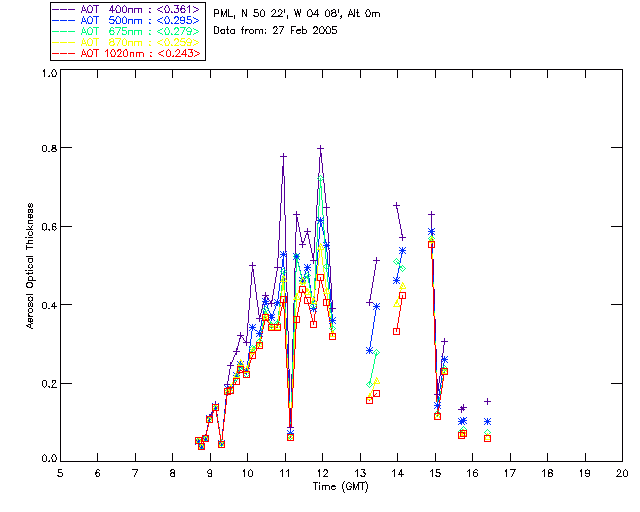Image resolution: width=640 pixels, height=512 pixels.
Task: Click the 5 label on time axis
Action: (60, 474)
